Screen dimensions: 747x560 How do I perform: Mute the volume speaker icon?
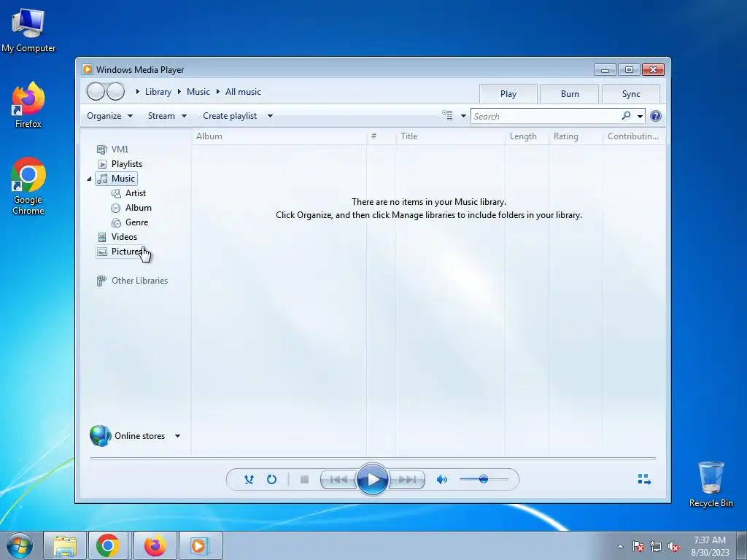(441, 480)
